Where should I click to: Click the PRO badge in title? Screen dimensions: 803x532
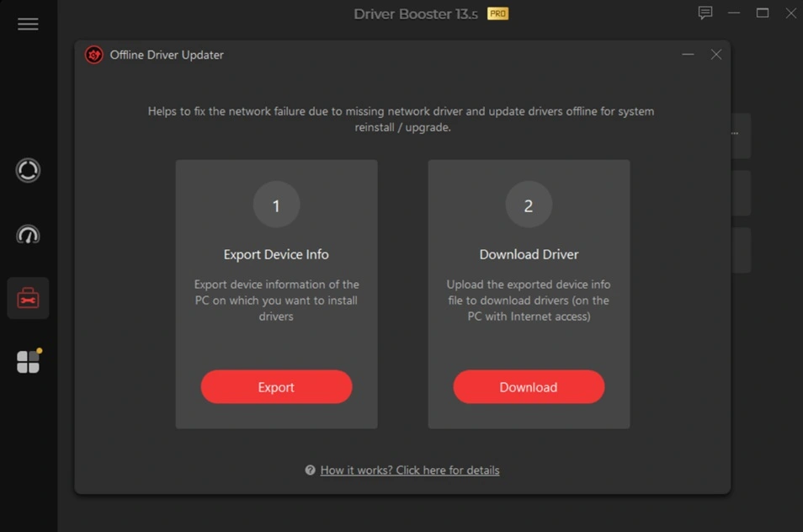point(497,13)
